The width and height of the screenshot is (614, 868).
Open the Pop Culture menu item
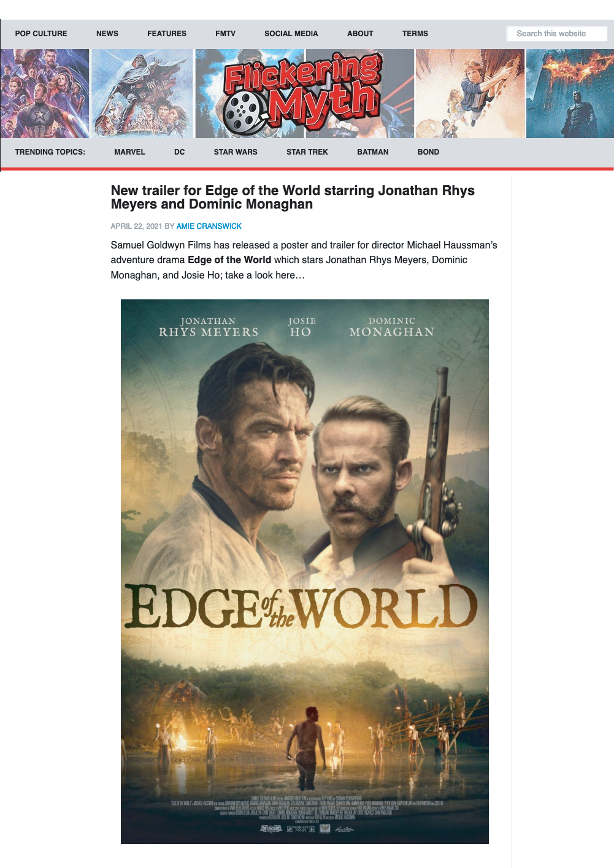(x=41, y=34)
